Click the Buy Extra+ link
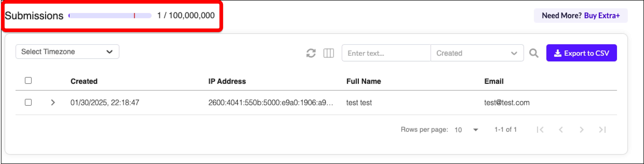This screenshot has width=644, height=164. [x=602, y=16]
